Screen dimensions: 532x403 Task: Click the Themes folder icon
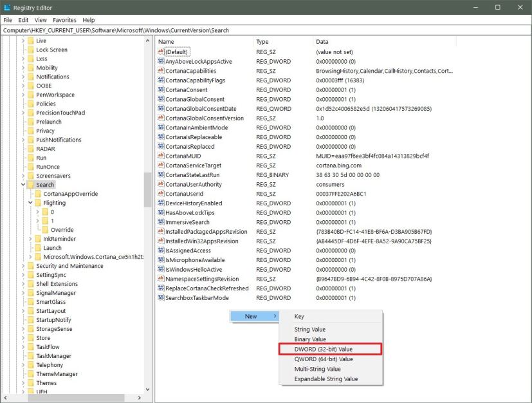tap(30, 382)
